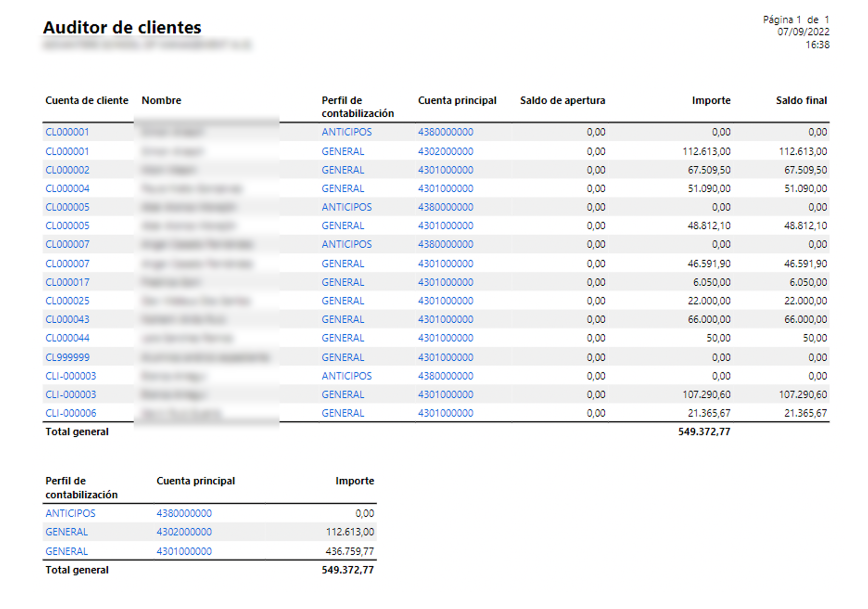
Task: Select the 107.290,60 Importe value
Action: tap(706, 395)
